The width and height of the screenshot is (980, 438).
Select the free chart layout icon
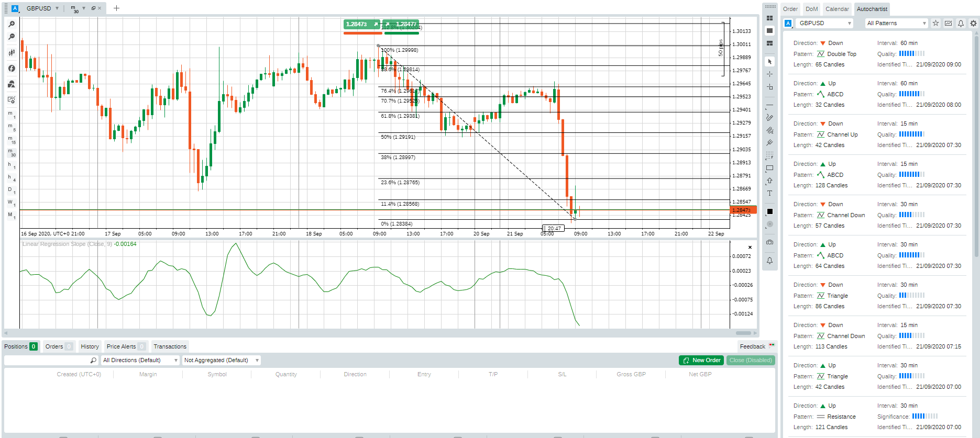pyautogui.click(x=769, y=43)
